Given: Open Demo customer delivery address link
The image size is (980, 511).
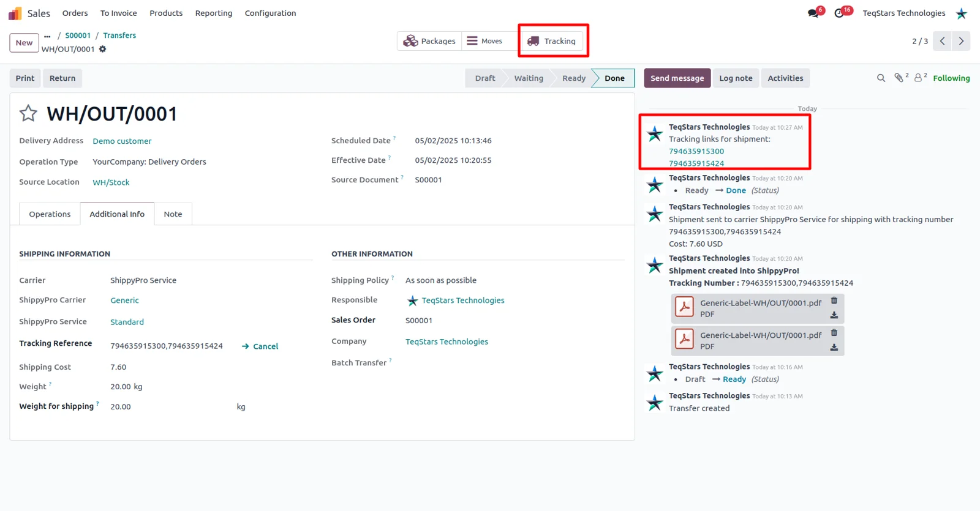Looking at the screenshot, I should (x=122, y=141).
